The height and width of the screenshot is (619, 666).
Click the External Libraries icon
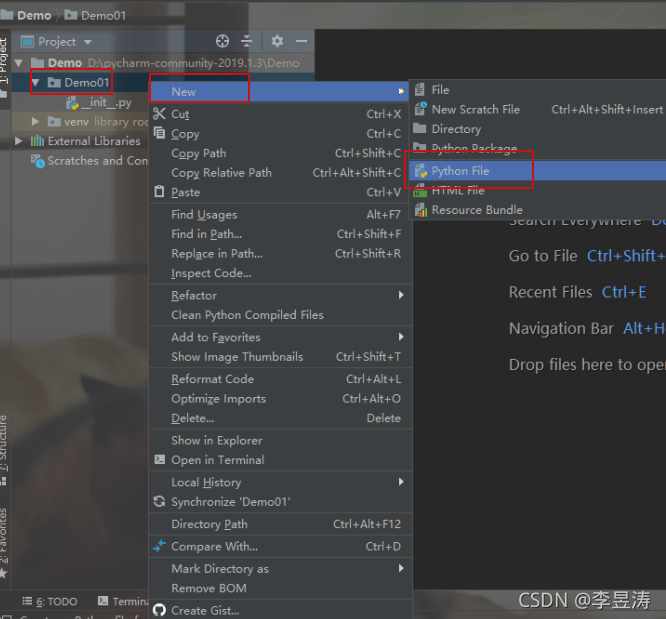pyautogui.click(x=37, y=141)
